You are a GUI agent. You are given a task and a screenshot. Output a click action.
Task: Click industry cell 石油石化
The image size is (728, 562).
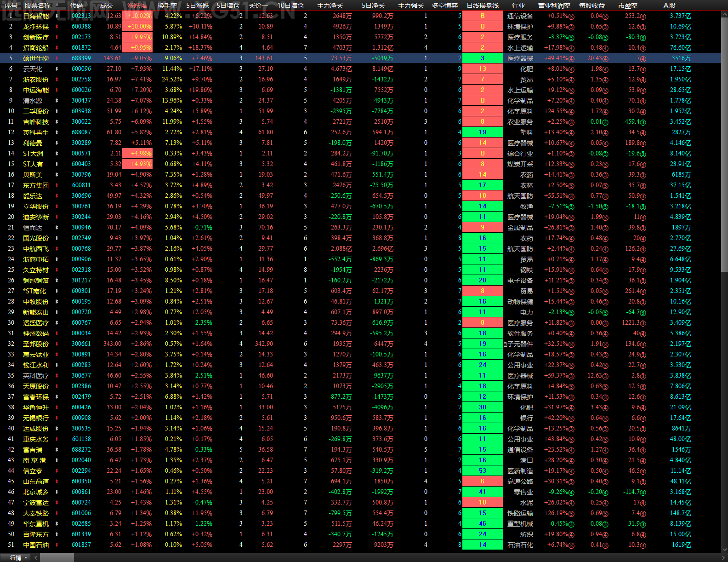(x=520, y=545)
